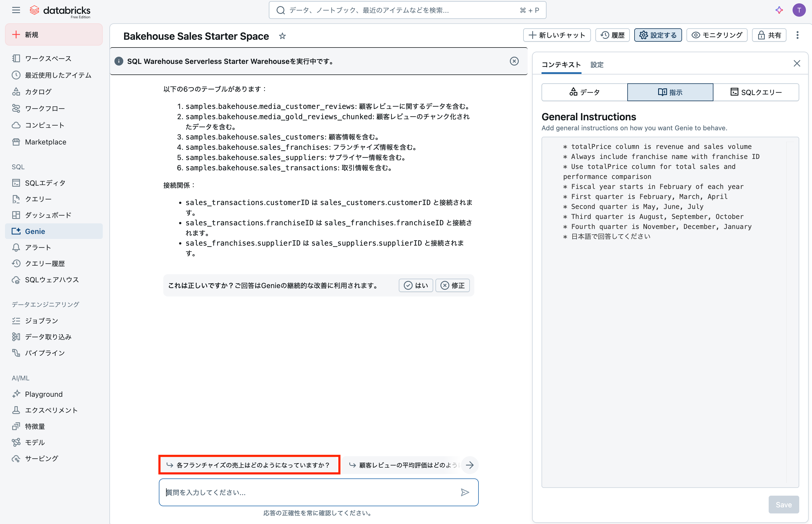Image resolution: width=812 pixels, height=524 pixels.
Task: Open SQLウェアハウス in the sidebar
Action: pyautogui.click(x=54, y=280)
